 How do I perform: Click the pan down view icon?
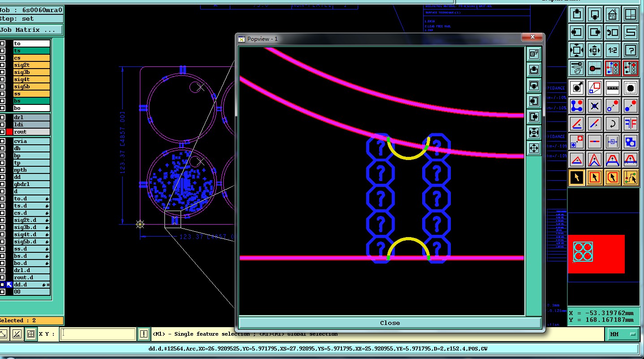click(x=595, y=14)
